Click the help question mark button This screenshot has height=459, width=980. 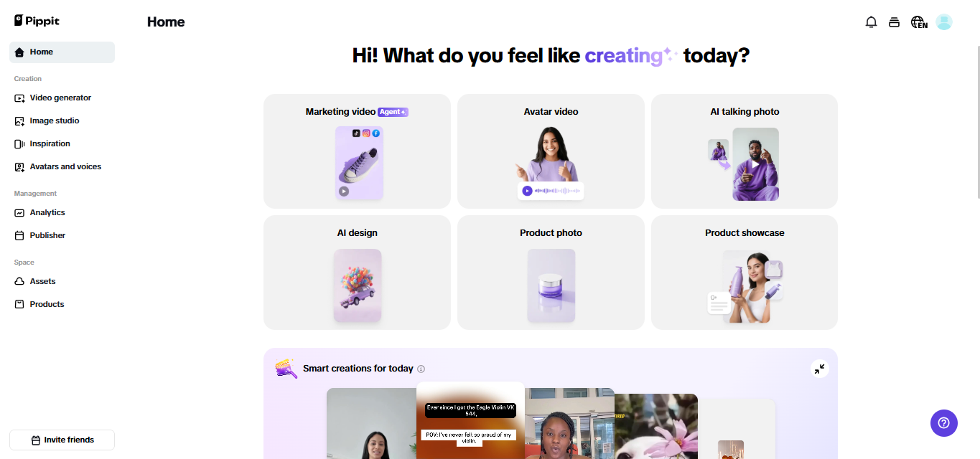click(x=944, y=422)
